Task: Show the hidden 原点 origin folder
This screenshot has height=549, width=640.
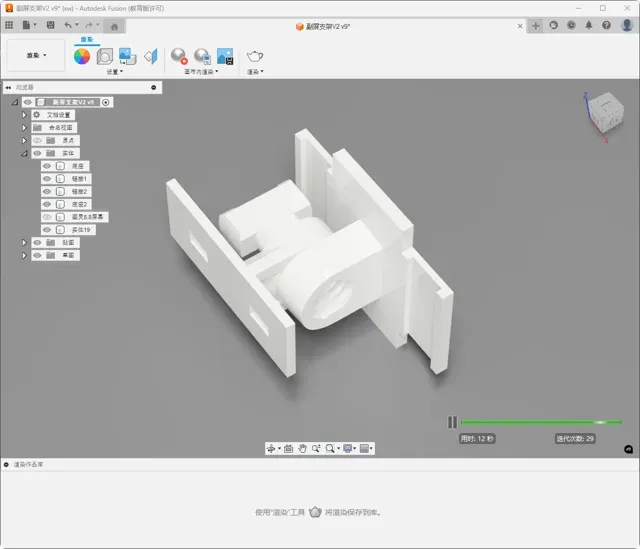Action: (x=37, y=140)
